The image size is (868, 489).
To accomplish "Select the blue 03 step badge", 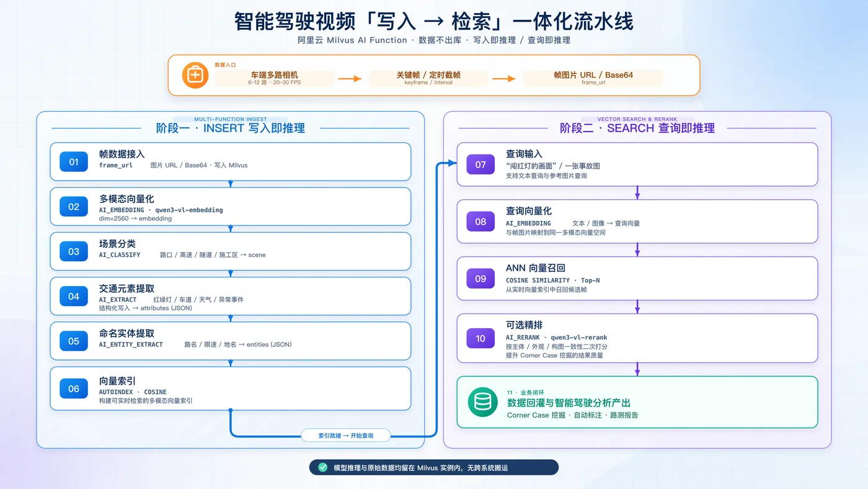I will point(74,251).
